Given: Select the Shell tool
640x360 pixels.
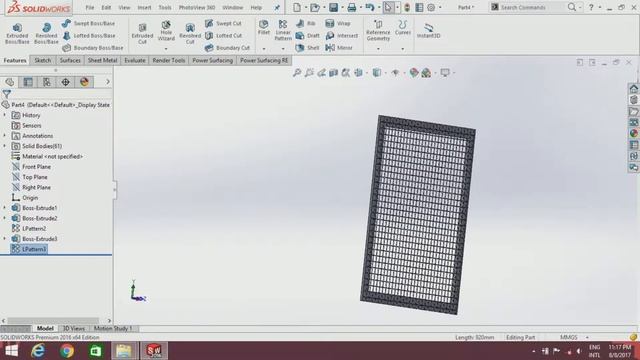Looking at the screenshot, I should tap(307, 48).
